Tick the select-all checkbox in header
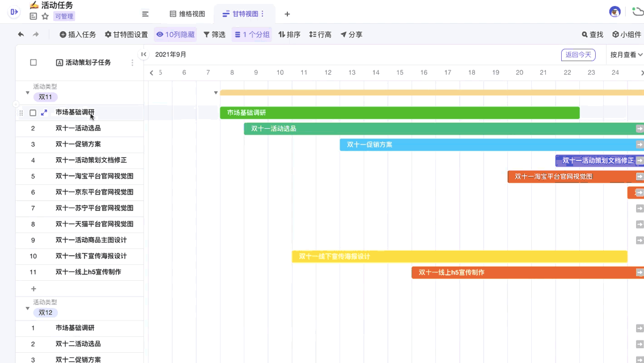The width and height of the screenshot is (644, 363). (x=33, y=62)
